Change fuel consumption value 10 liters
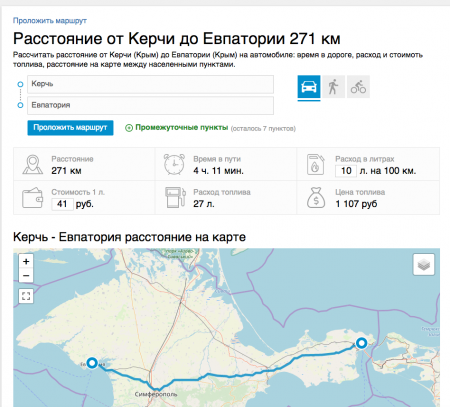 [x=346, y=171]
